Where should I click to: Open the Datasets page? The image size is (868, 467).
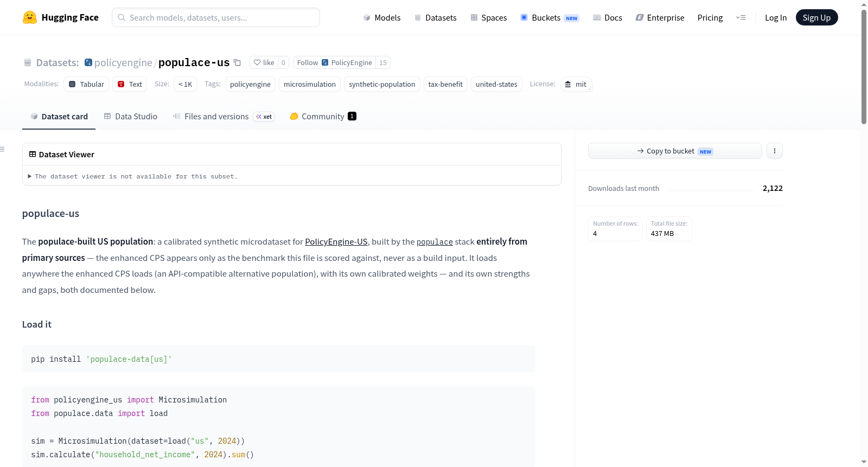tap(435, 17)
